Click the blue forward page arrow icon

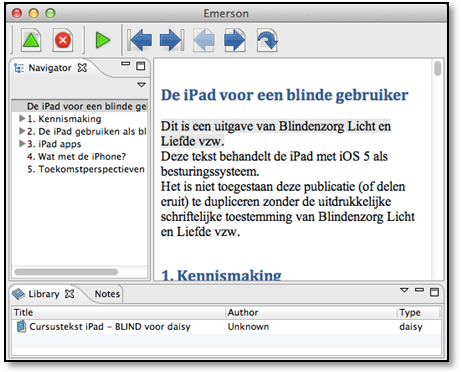(235, 40)
